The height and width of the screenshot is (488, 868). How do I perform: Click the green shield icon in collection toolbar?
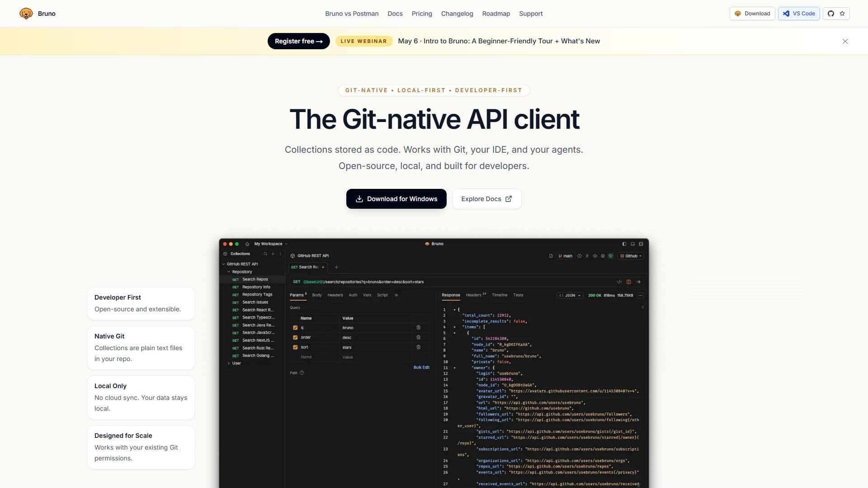point(611,256)
